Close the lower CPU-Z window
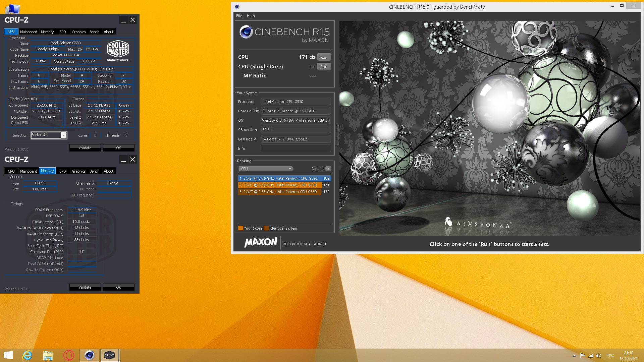 (x=133, y=160)
